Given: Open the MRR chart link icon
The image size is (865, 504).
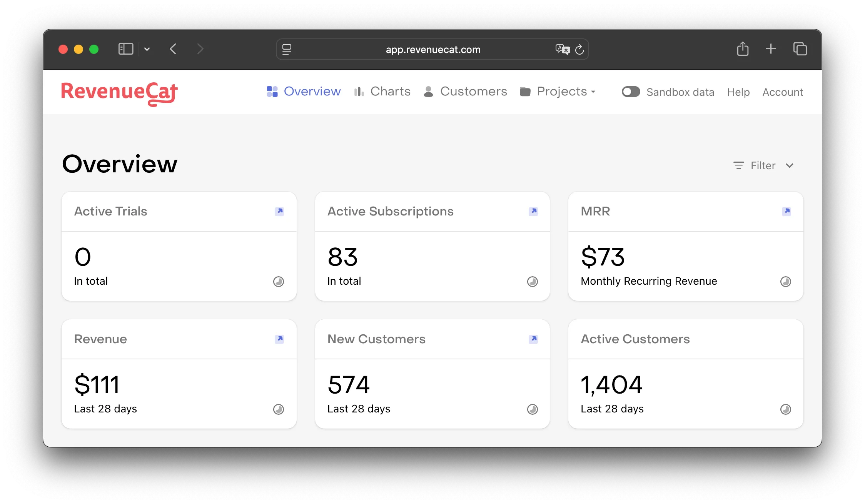Looking at the screenshot, I should [786, 211].
